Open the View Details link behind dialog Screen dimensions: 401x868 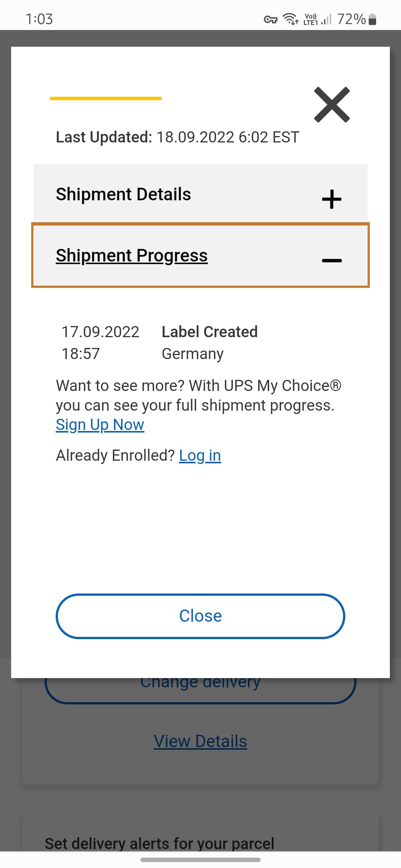tap(200, 742)
